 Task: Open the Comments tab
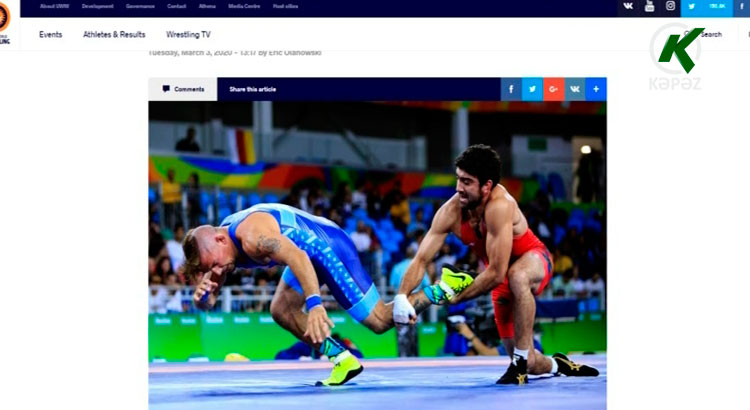pyautogui.click(x=183, y=89)
